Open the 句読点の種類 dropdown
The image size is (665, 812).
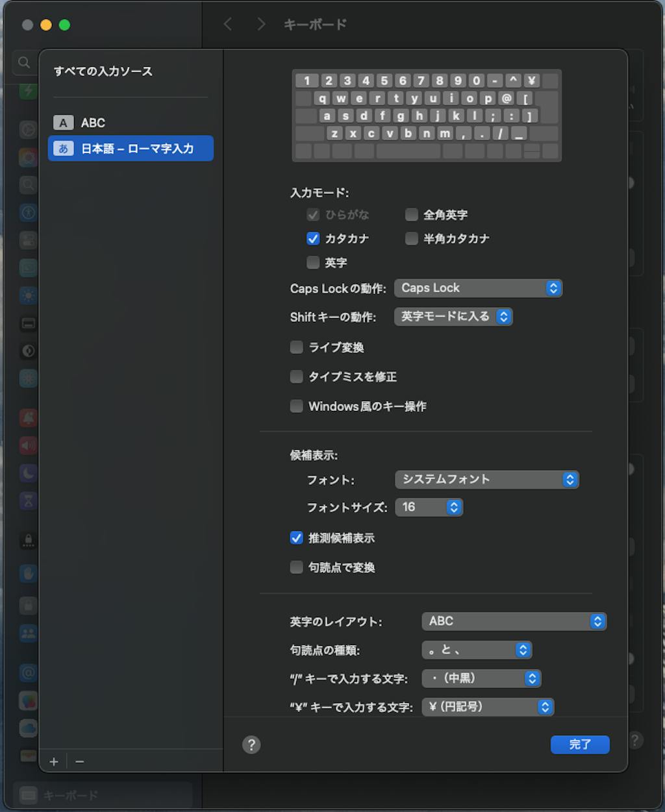coord(477,650)
